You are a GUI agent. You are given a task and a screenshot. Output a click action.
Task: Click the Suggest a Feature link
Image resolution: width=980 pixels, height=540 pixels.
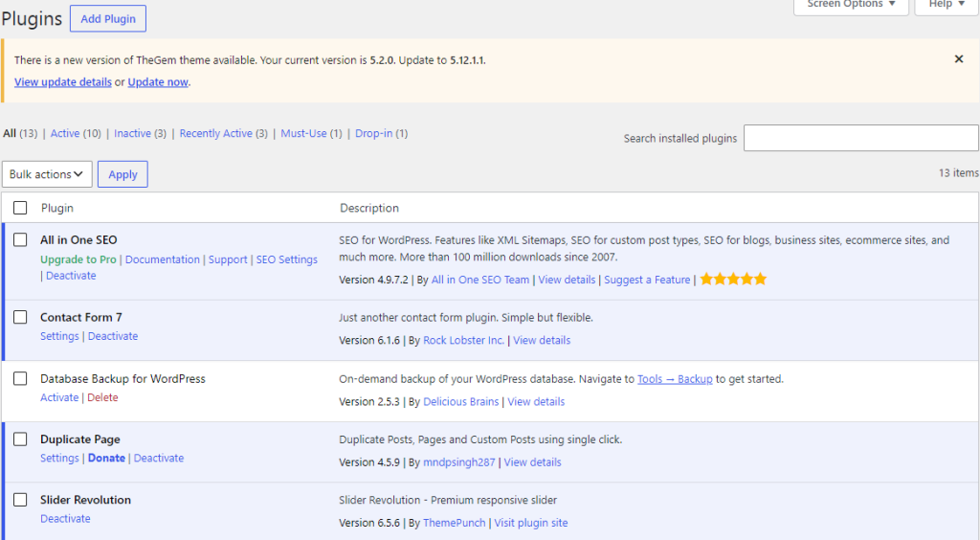tap(647, 280)
